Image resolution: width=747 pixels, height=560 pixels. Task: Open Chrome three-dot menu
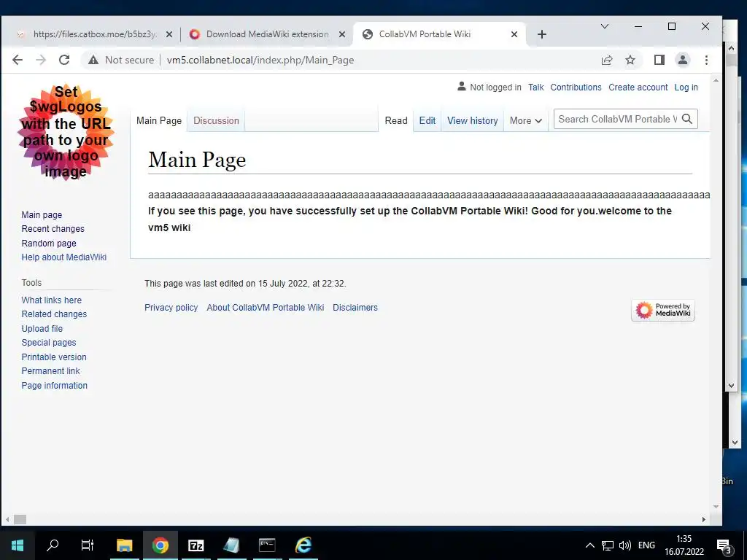tap(706, 60)
